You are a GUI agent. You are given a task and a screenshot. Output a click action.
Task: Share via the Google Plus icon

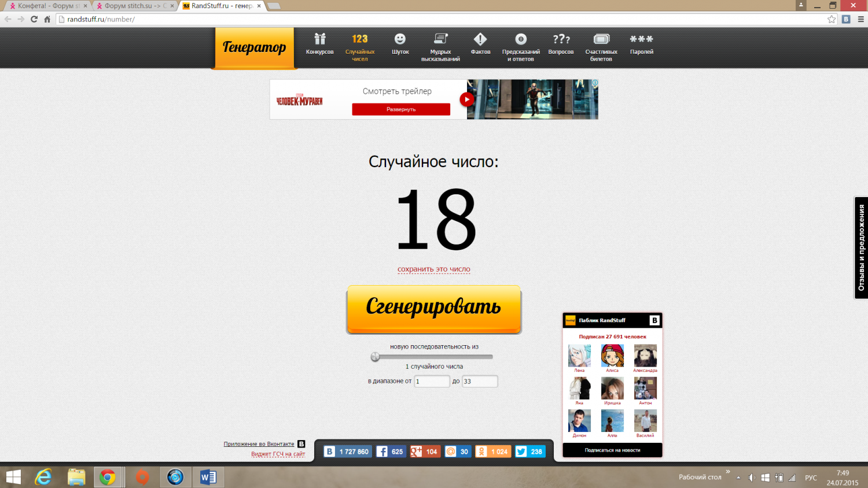coord(416,452)
